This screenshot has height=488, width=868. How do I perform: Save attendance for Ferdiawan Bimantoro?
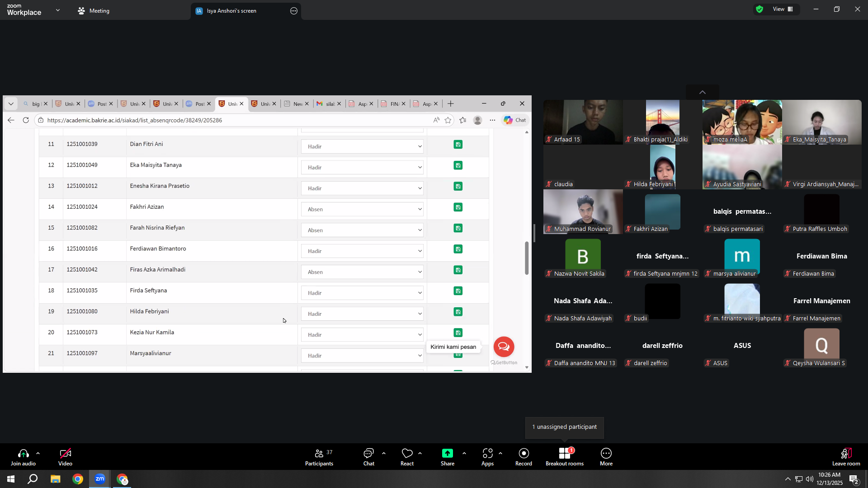(x=458, y=249)
